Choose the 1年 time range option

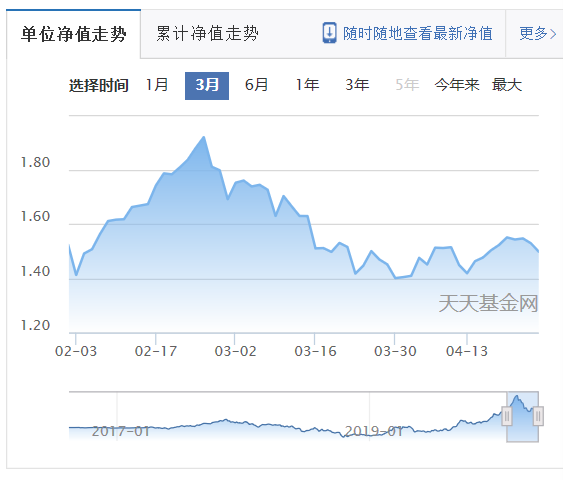tap(307, 85)
